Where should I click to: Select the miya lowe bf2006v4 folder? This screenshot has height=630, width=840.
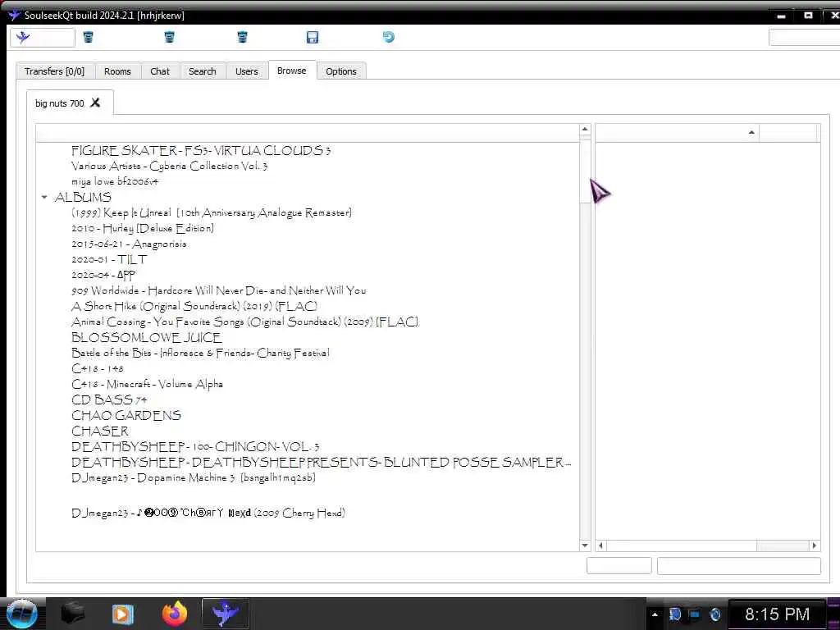pos(115,181)
